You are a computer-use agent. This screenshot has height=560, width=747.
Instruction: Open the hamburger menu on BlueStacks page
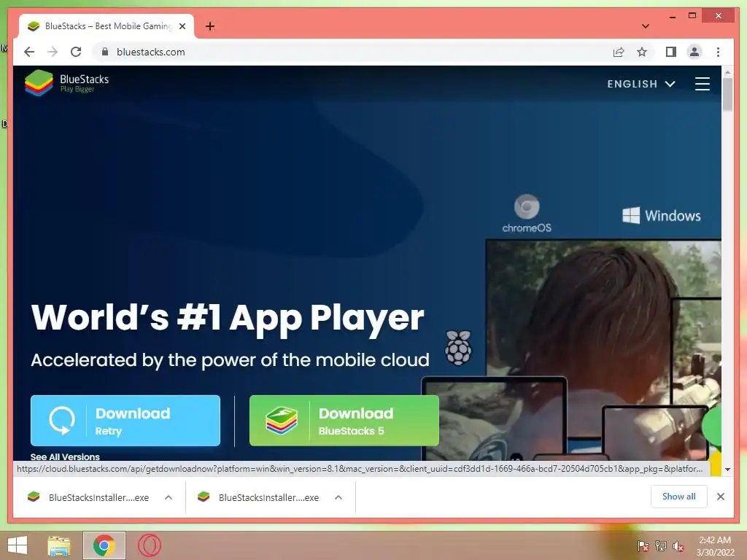point(703,84)
